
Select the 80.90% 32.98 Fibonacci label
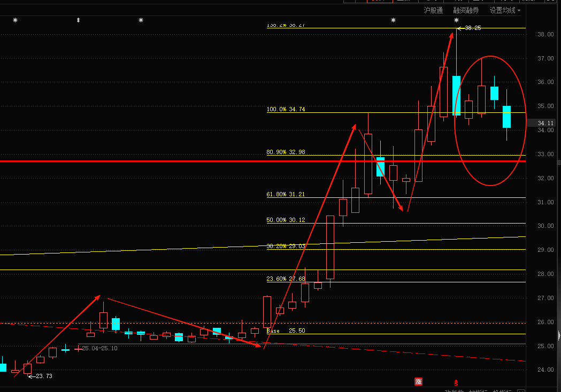click(x=286, y=152)
